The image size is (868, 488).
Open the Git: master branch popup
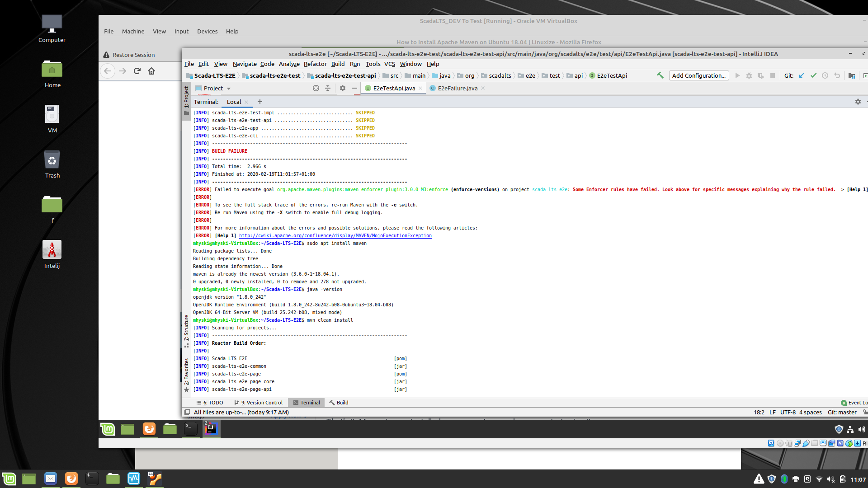pyautogui.click(x=841, y=412)
